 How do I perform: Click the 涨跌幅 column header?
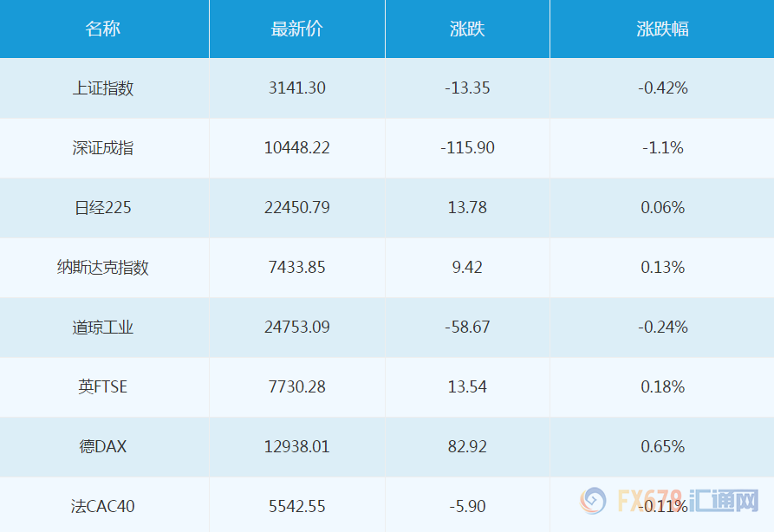662,29
